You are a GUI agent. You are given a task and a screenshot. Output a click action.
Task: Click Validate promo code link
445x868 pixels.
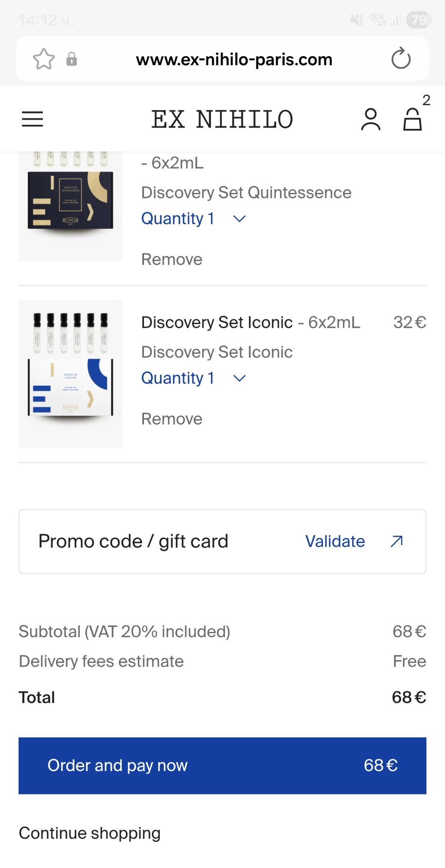click(335, 541)
